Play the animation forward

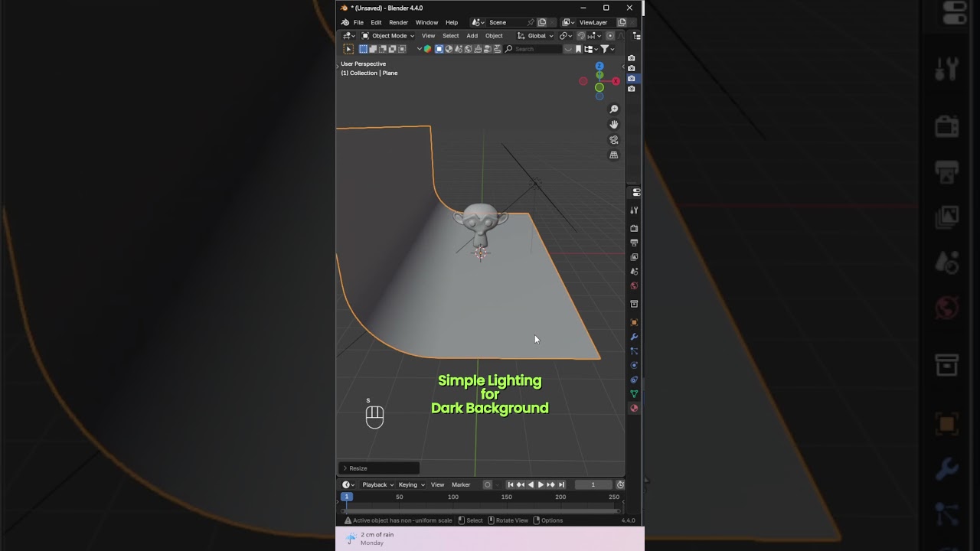click(x=541, y=484)
